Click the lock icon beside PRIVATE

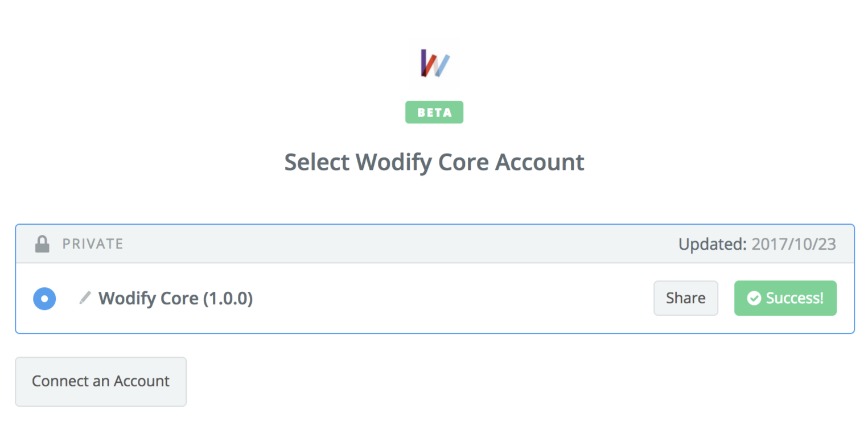[42, 243]
